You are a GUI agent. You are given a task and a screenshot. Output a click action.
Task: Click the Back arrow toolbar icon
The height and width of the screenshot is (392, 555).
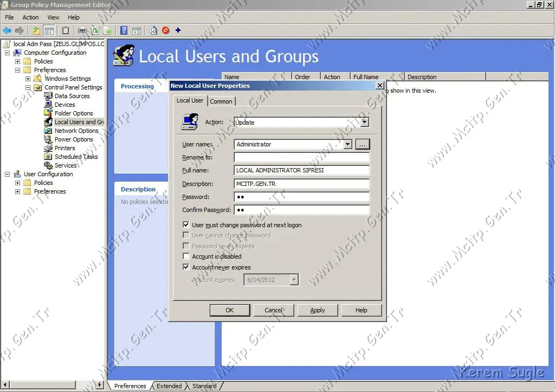[x=7, y=30]
